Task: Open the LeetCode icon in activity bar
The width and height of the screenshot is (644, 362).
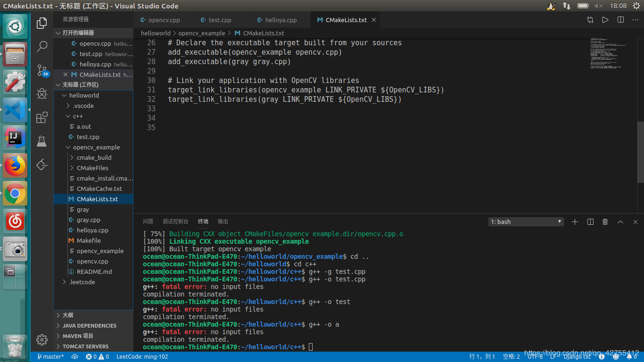Action: pos(42,164)
